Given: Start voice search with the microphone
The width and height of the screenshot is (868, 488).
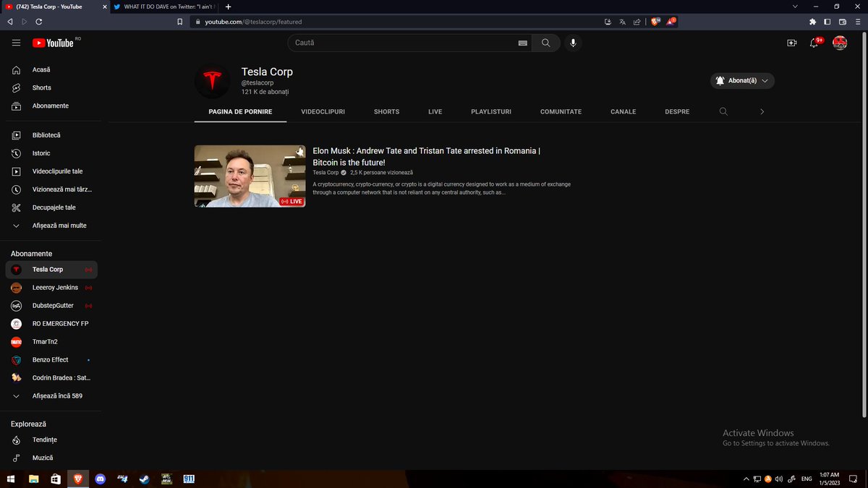Looking at the screenshot, I should coord(573,43).
